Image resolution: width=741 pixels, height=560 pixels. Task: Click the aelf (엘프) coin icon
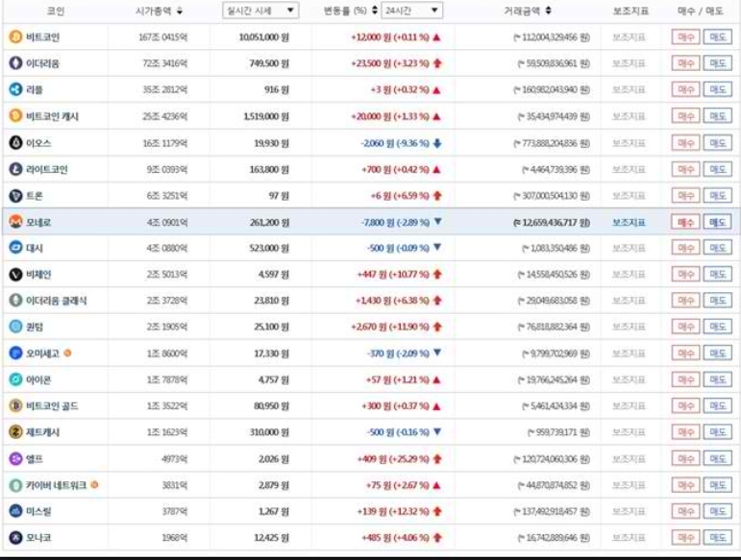click(15, 458)
